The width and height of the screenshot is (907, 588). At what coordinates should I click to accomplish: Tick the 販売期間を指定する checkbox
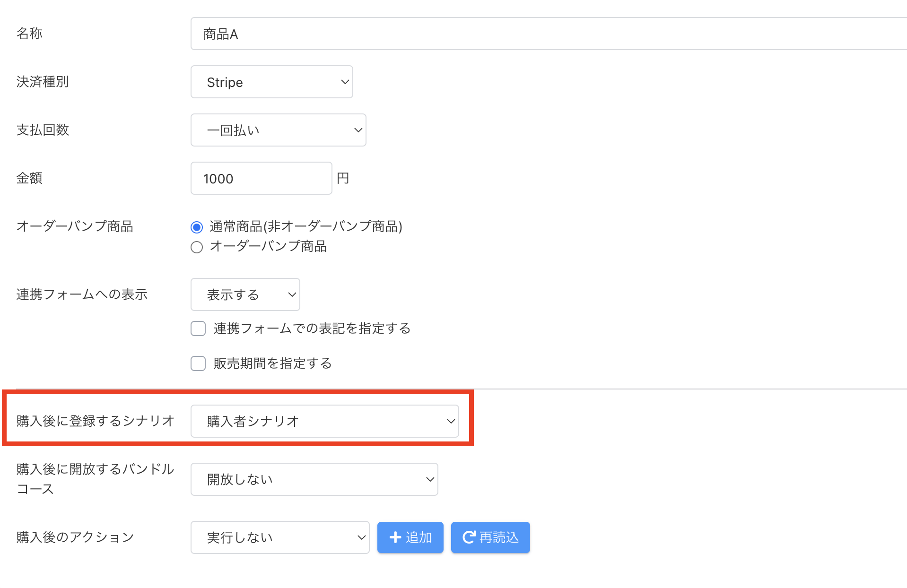tap(198, 363)
